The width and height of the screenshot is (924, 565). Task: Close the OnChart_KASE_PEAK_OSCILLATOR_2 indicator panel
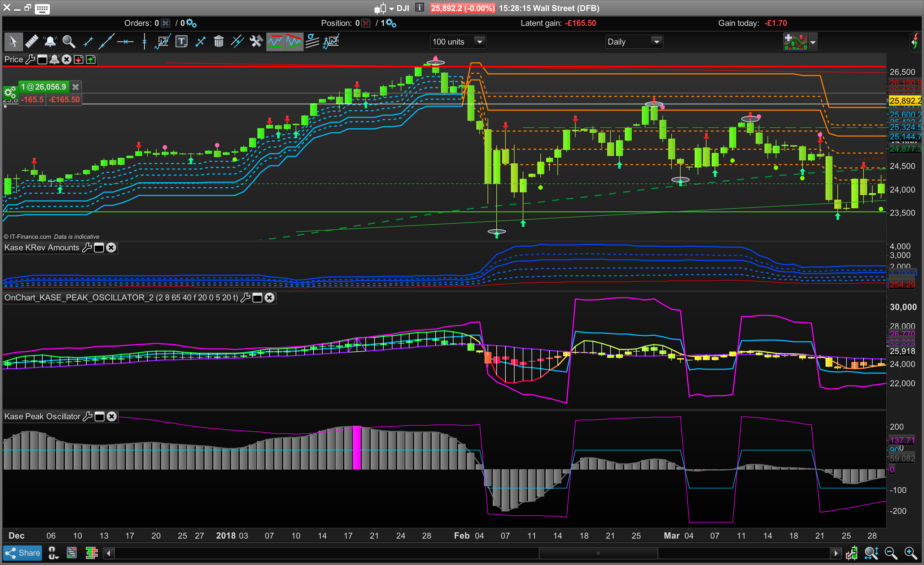click(x=269, y=298)
